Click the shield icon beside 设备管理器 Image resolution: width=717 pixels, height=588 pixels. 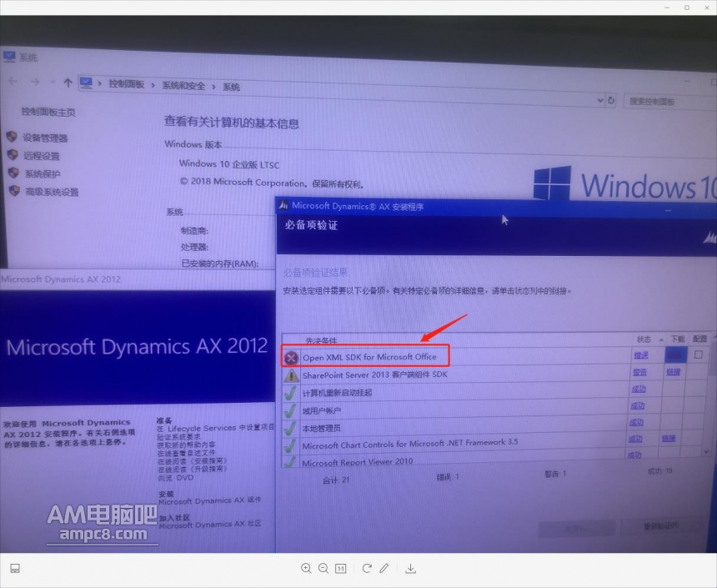(x=12, y=136)
